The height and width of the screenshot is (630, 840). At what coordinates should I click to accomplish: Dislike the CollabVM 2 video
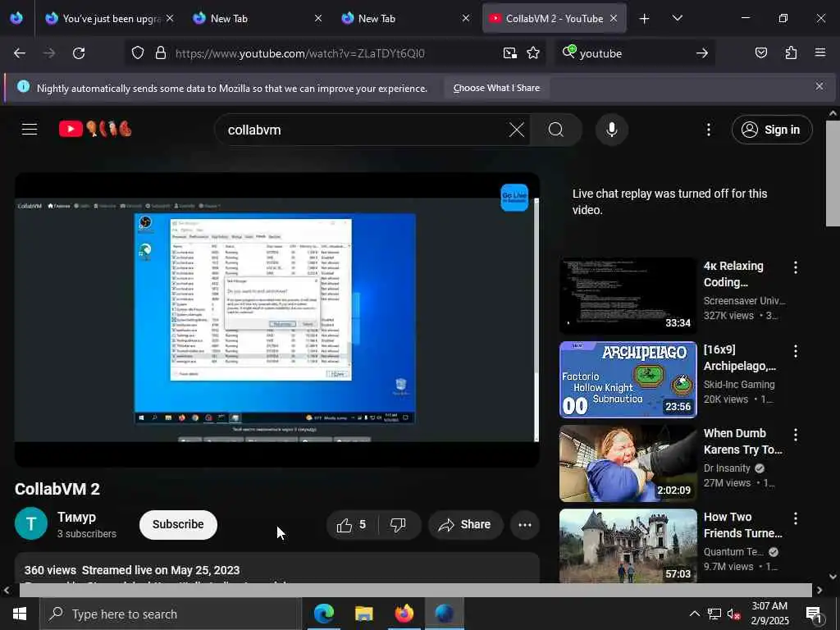click(398, 525)
